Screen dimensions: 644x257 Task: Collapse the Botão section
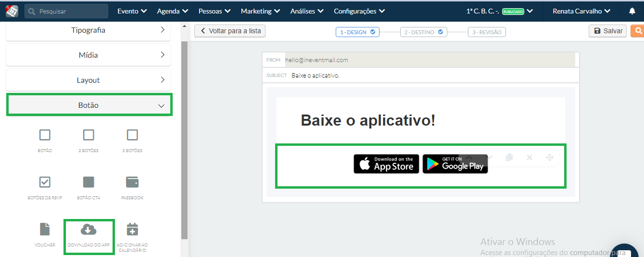pyautogui.click(x=89, y=105)
